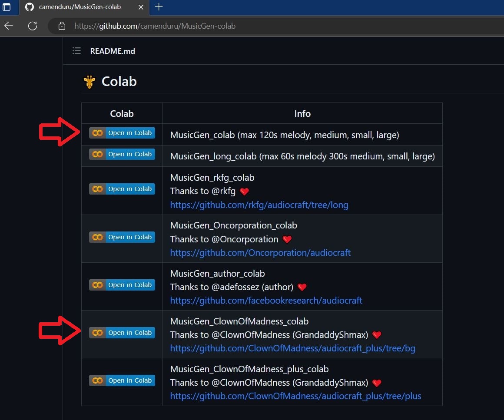This screenshot has height=420, width=504.
Task: Reload the current page
Action: (x=33, y=26)
